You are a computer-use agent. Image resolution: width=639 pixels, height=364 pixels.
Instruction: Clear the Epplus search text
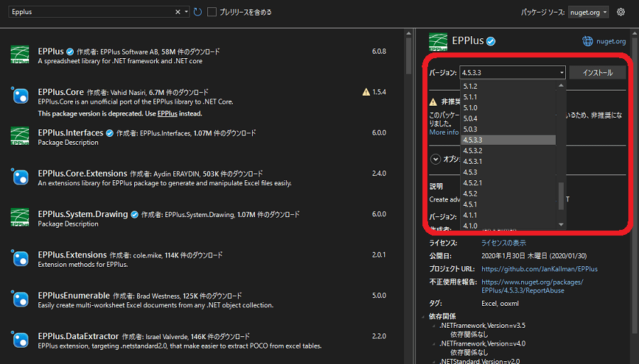tap(177, 12)
